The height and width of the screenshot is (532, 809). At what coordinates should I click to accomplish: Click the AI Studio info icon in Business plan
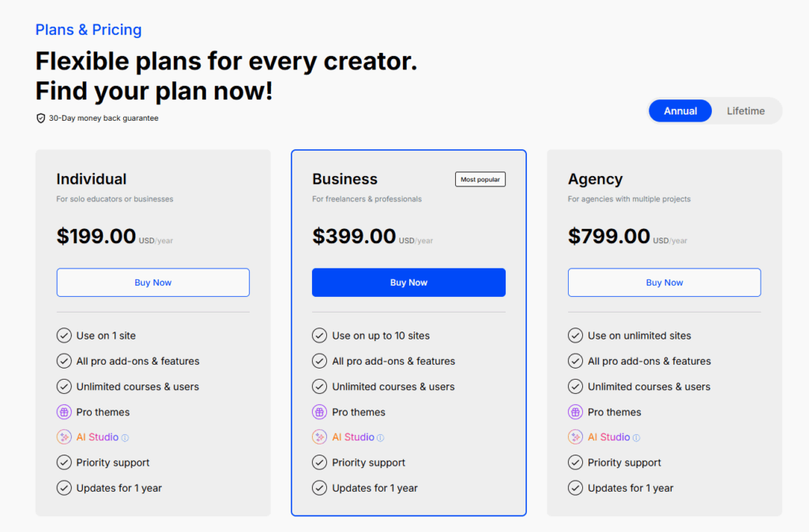[381, 437]
